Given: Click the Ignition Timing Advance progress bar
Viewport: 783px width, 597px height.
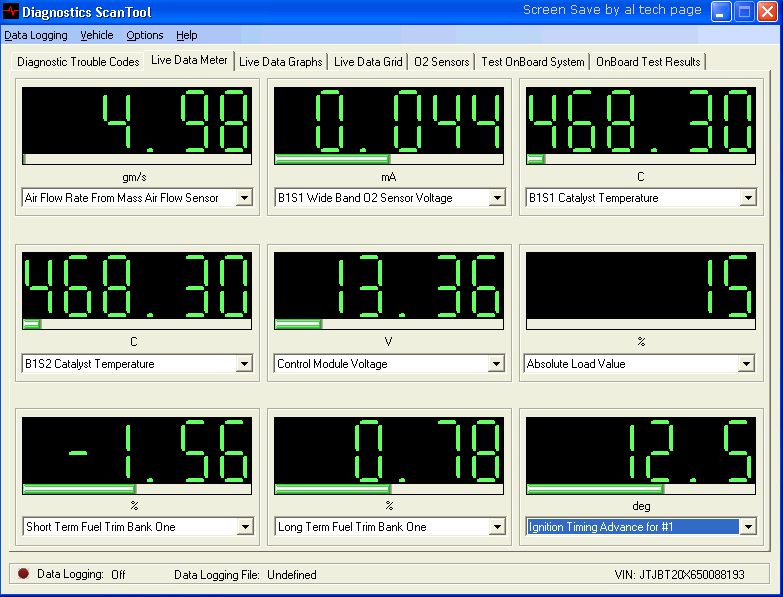Looking at the screenshot, I should [640, 489].
